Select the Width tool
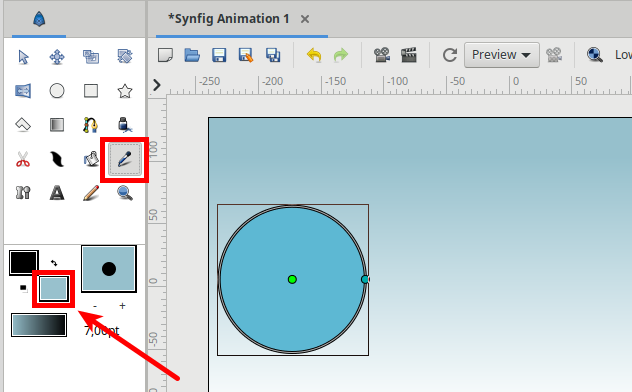This screenshot has height=392, width=632. pos(57,159)
